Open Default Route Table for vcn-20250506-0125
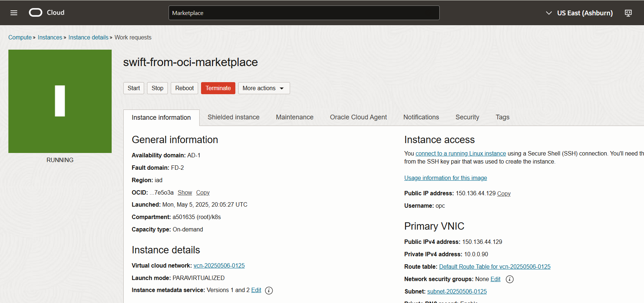This screenshot has width=644, height=303. pyautogui.click(x=495, y=266)
